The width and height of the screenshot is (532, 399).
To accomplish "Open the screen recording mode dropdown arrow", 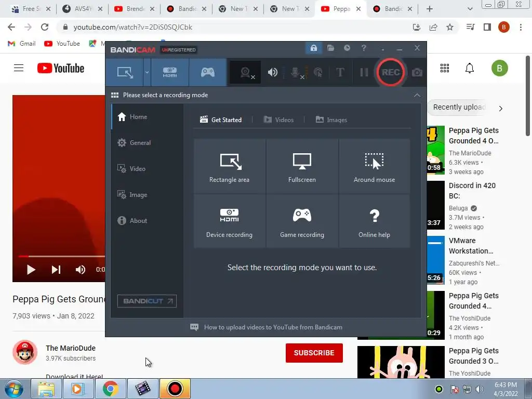I will point(147,72).
